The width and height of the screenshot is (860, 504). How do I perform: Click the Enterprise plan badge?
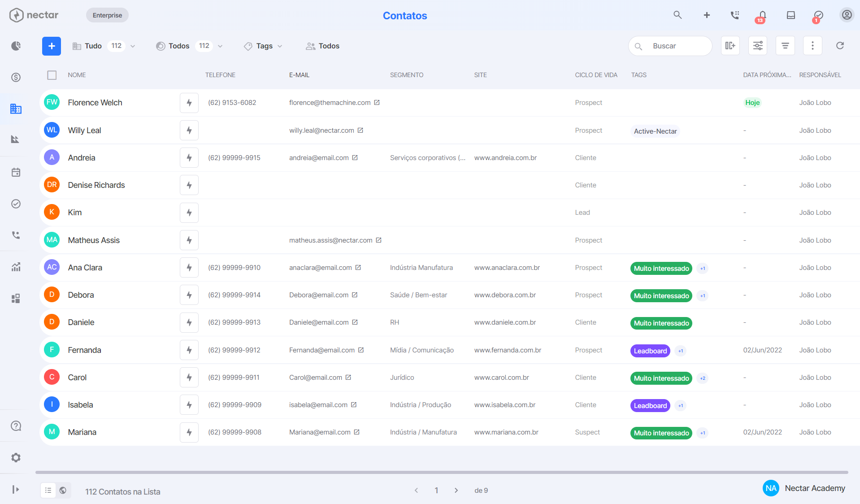pos(107,15)
